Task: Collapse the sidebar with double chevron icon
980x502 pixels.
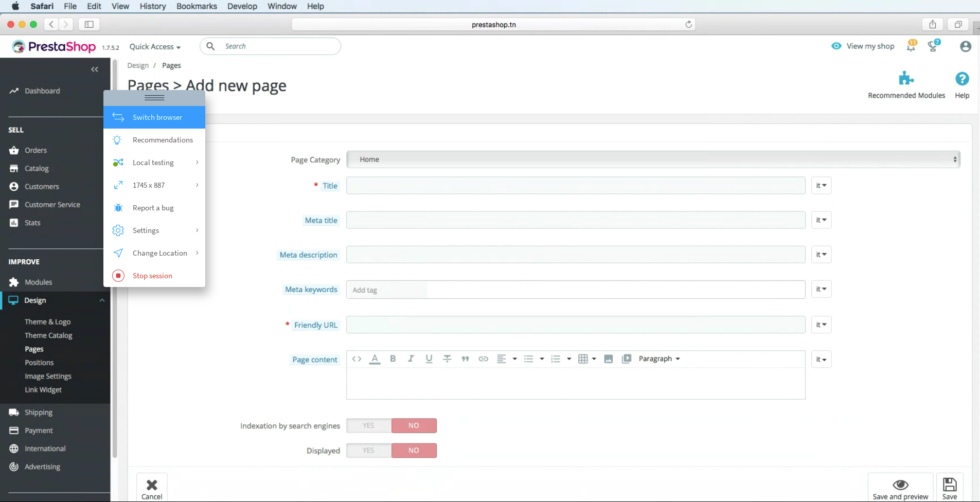Action: [95, 69]
